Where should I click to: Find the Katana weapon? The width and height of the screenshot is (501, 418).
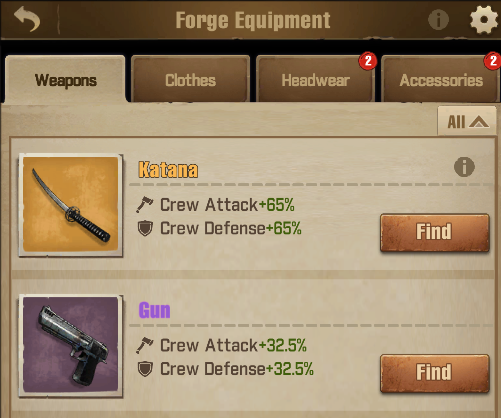[435, 232]
